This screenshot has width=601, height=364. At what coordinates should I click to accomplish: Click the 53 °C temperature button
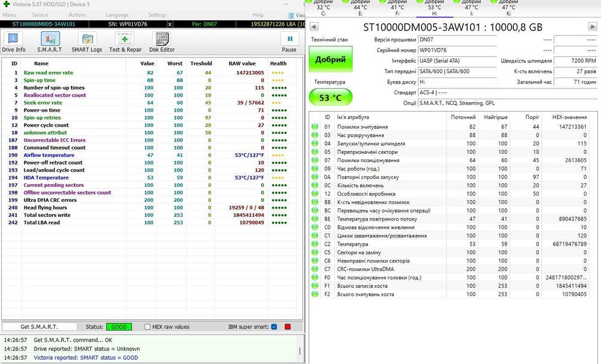[x=331, y=97]
